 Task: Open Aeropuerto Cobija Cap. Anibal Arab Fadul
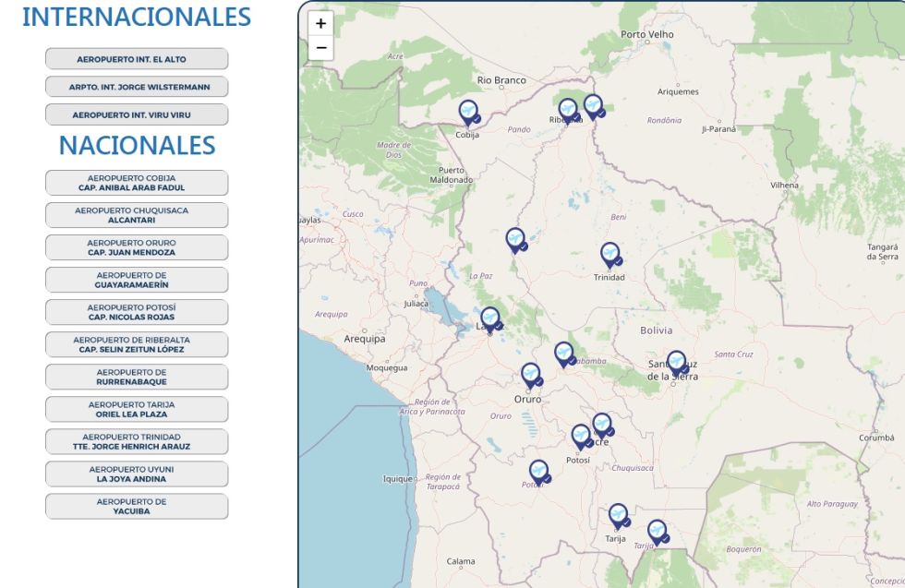tap(137, 183)
